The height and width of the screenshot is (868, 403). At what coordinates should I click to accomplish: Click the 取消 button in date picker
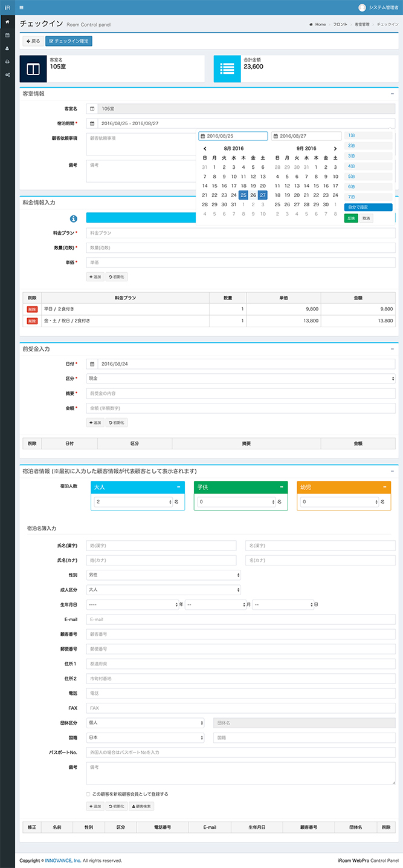tap(366, 218)
